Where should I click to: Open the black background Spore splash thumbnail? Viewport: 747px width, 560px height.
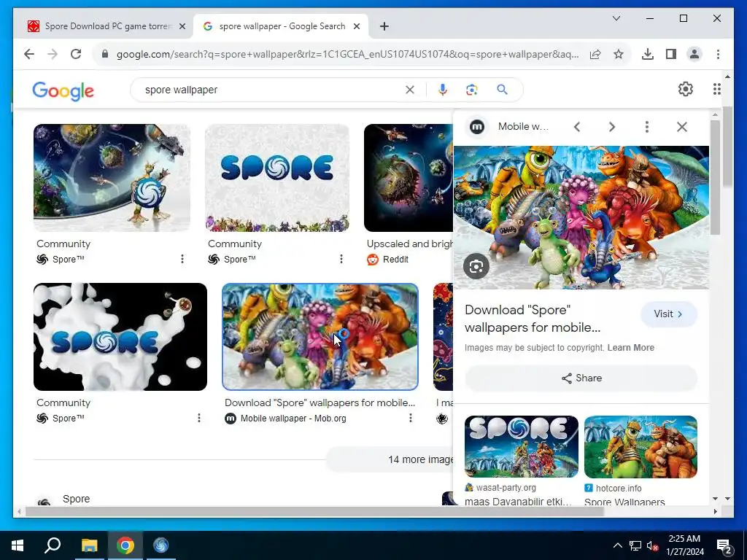[120, 337]
